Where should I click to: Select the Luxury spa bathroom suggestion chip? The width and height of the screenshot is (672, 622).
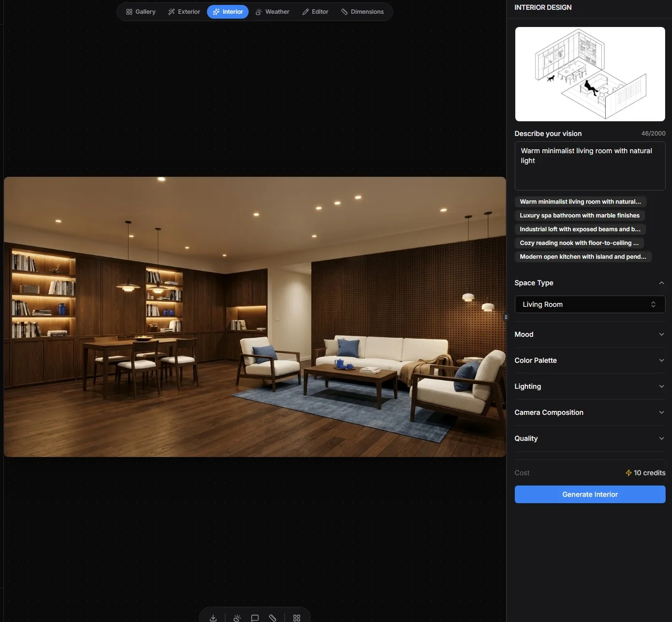tap(580, 215)
